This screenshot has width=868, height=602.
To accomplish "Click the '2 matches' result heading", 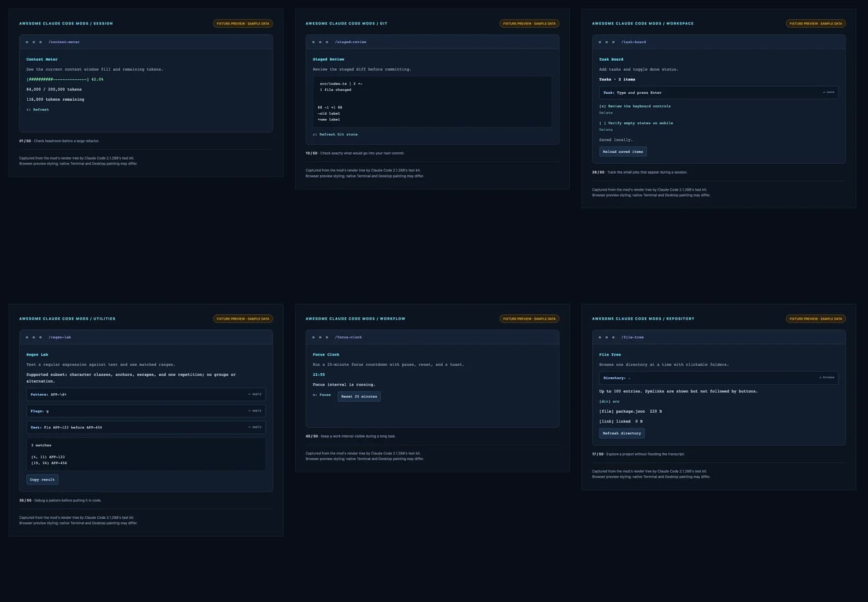I will pos(41,445).
